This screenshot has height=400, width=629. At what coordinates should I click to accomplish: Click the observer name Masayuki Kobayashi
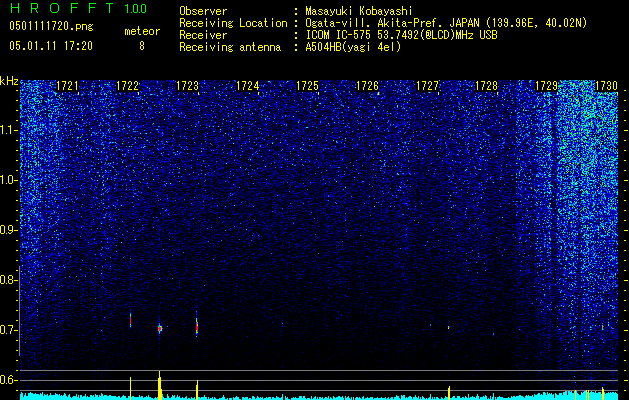[x=359, y=11]
